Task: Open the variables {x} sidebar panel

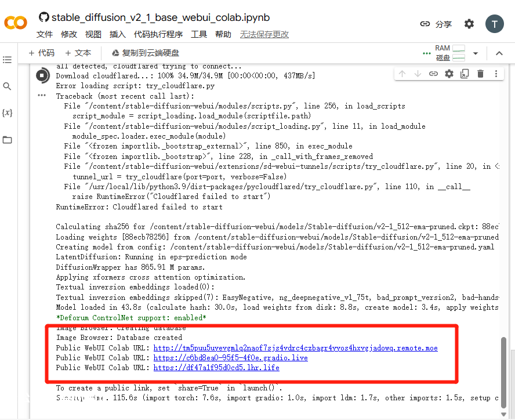Action: pos(7,113)
